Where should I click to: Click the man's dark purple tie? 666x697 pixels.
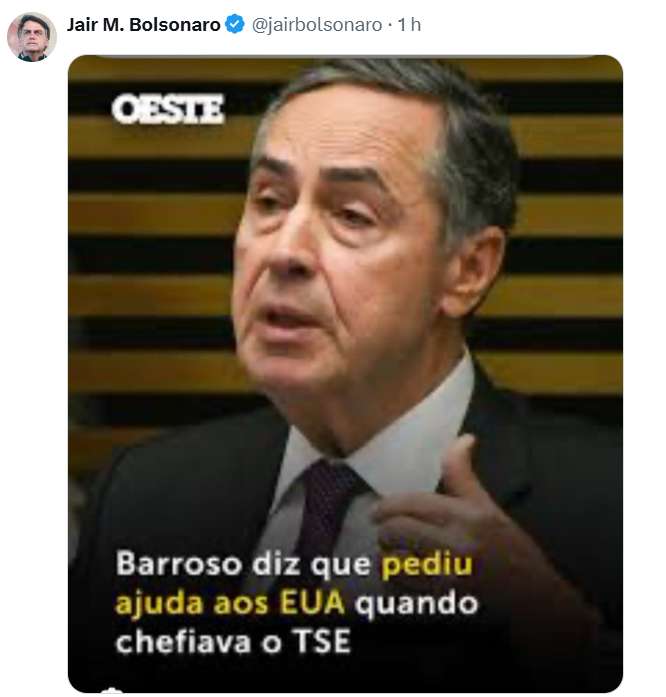pos(327,507)
